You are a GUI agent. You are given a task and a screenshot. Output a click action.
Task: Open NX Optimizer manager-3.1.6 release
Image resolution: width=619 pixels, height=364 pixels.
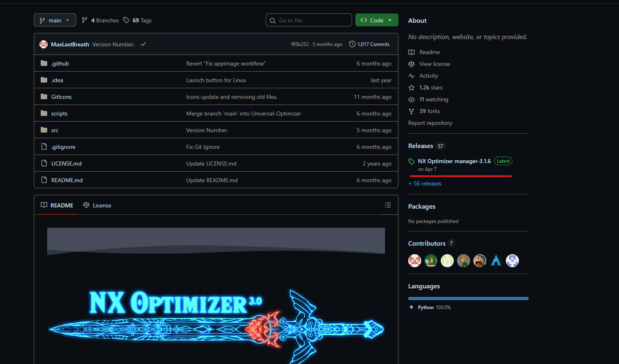pos(454,161)
